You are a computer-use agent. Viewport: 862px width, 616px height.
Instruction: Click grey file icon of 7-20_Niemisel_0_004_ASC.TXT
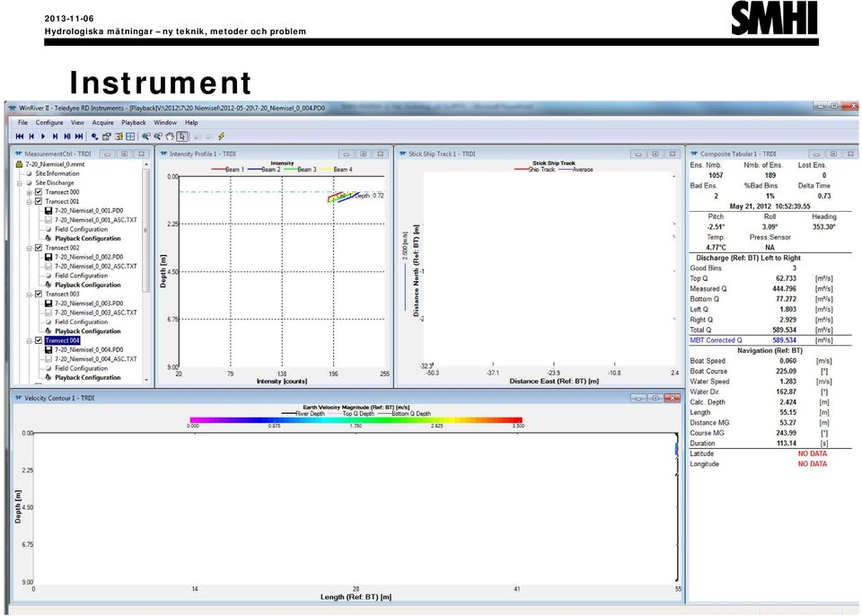coord(48,359)
